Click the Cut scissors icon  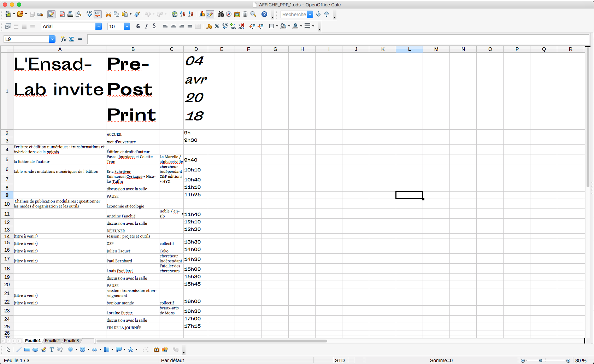[108, 14]
